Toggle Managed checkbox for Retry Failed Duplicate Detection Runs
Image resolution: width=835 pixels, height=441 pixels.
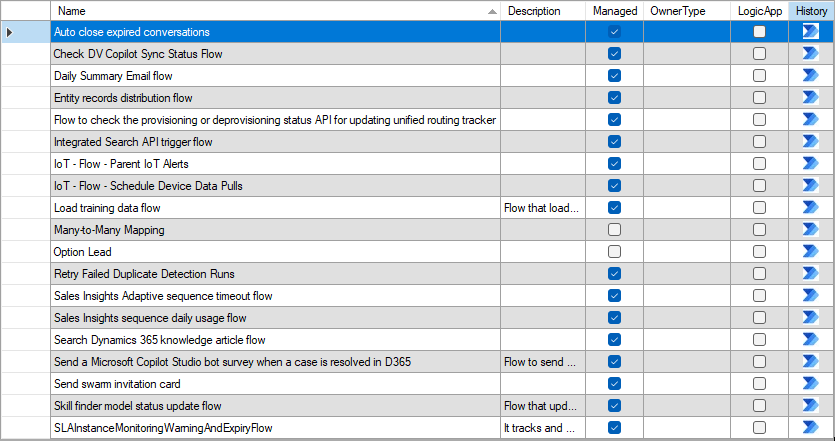(x=615, y=274)
